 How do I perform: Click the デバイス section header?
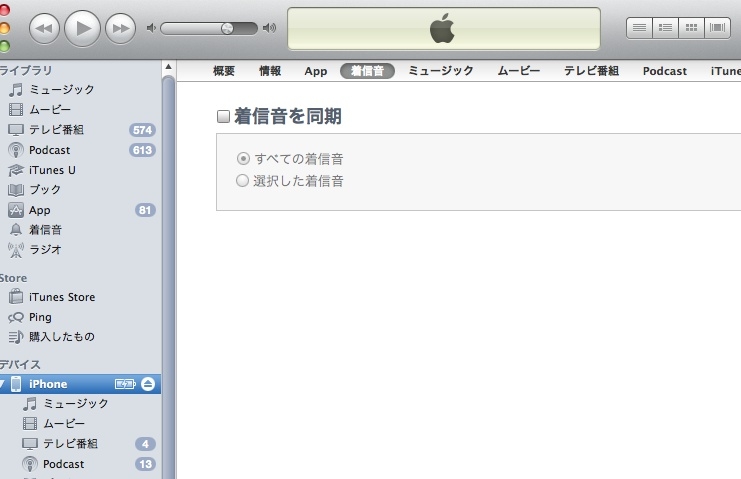point(20,365)
